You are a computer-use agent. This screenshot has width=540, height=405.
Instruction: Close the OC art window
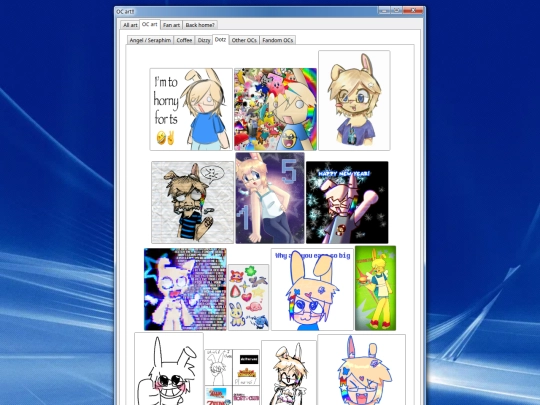click(x=413, y=10)
